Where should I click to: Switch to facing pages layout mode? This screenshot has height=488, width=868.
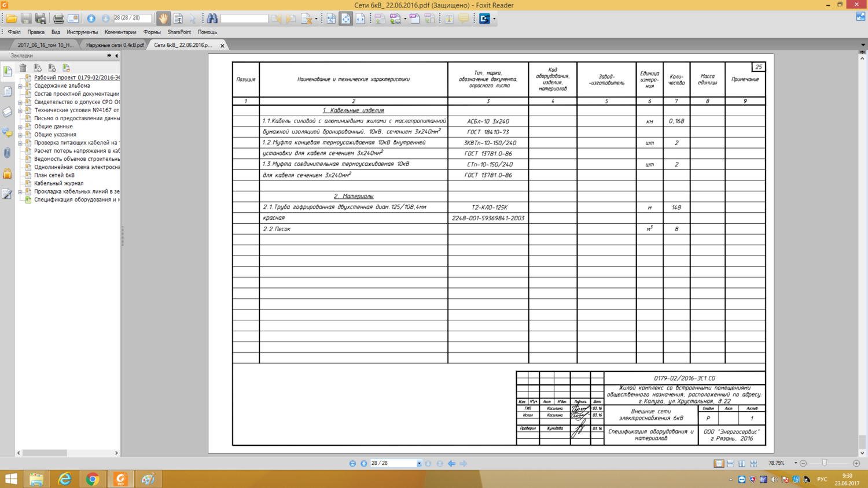(x=742, y=463)
